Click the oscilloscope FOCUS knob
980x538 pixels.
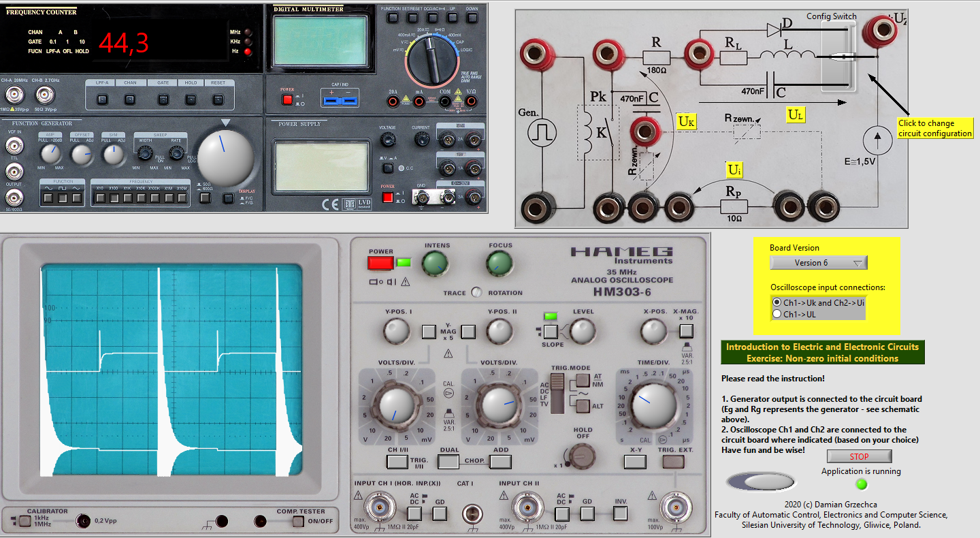pos(500,264)
